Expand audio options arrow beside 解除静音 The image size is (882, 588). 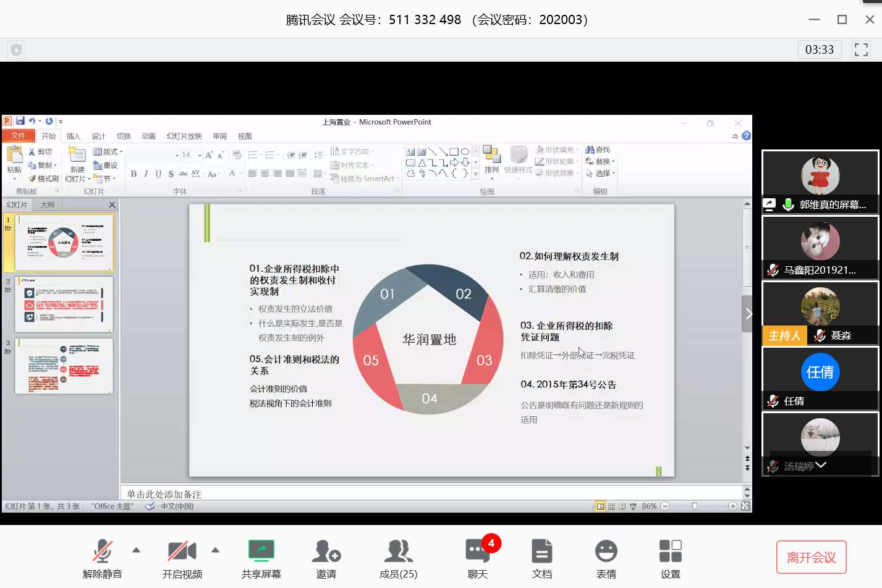(137, 550)
